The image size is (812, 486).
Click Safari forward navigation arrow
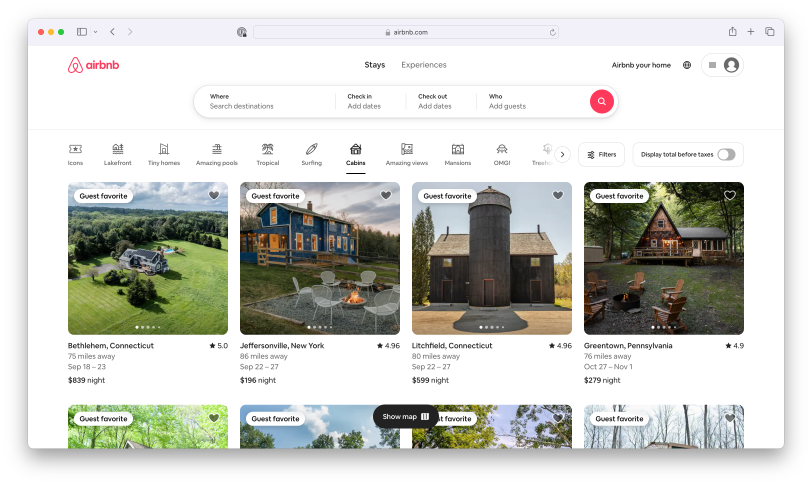pyautogui.click(x=130, y=32)
